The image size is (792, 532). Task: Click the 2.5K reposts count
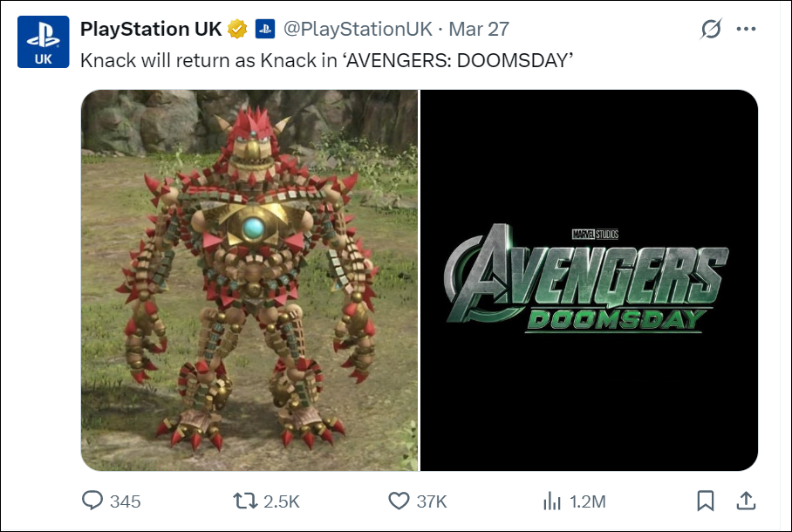pyautogui.click(x=281, y=501)
